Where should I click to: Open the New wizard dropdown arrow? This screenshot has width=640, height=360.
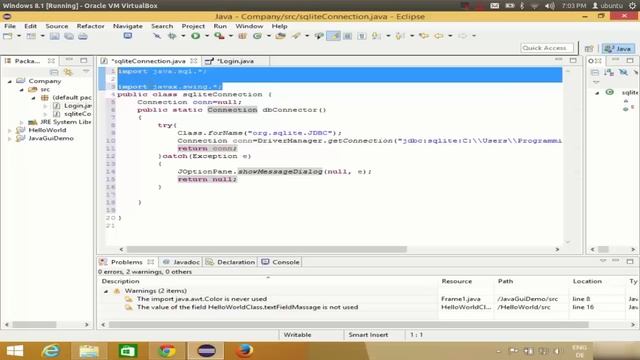[19, 36]
